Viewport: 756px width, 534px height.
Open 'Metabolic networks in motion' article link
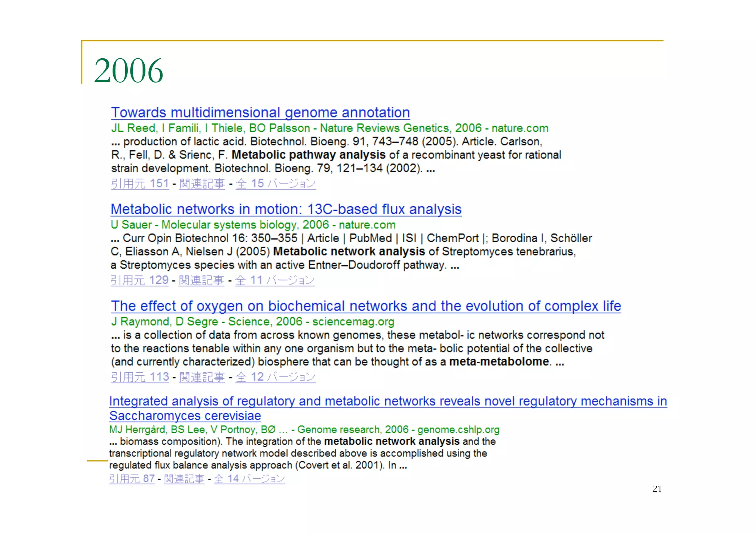(x=286, y=209)
